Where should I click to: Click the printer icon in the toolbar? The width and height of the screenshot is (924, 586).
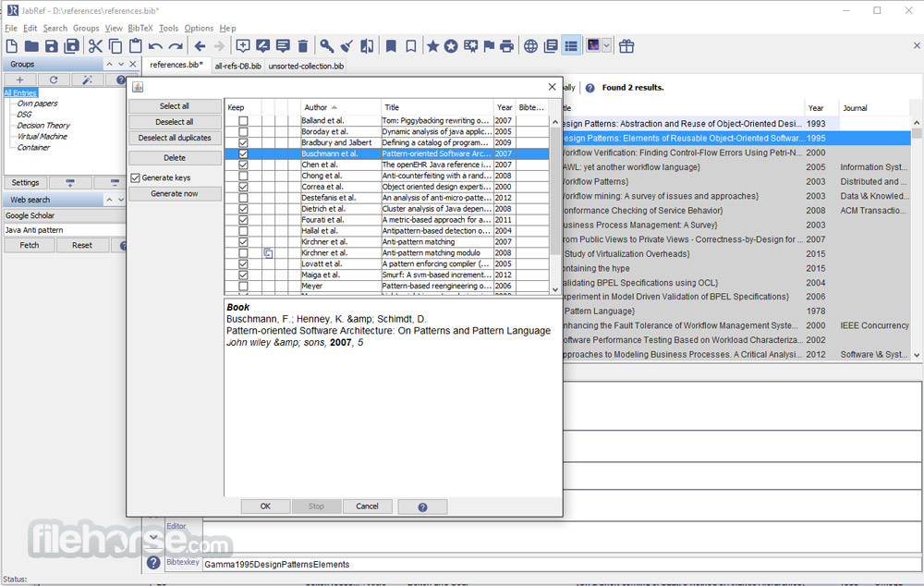(506, 46)
